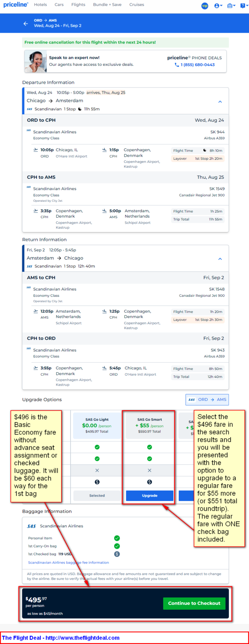The width and height of the screenshot is (249, 644).
Task: Click the takeoff icon beside 3:55p CPH
Action: click(x=36, y=368)
